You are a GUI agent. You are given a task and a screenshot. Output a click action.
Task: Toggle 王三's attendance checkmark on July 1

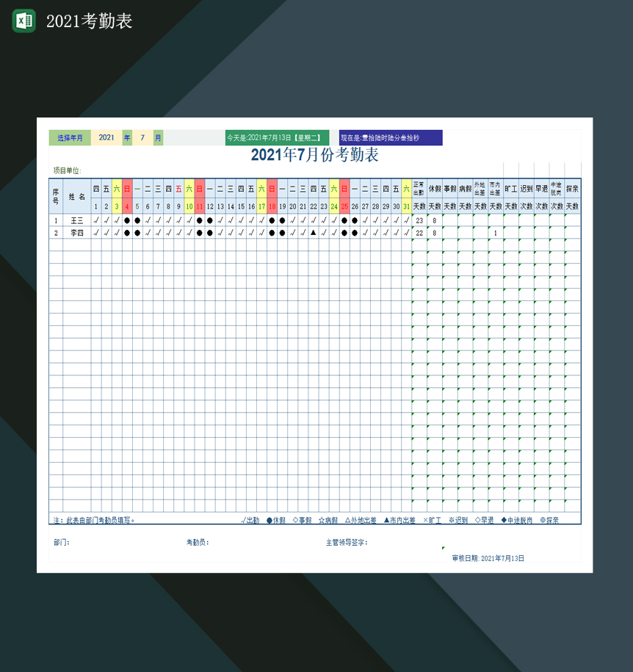pyautogui.click(x=96, y=221)
